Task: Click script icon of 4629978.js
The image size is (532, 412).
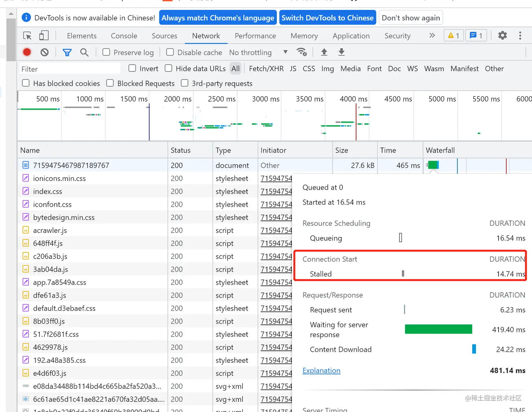Action: pyautogui.click(x=26, y=347)
